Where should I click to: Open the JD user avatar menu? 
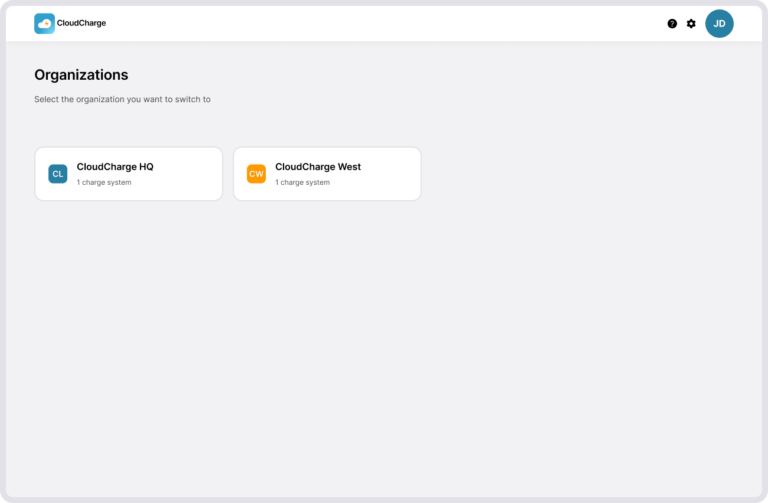tap(719, 24)
